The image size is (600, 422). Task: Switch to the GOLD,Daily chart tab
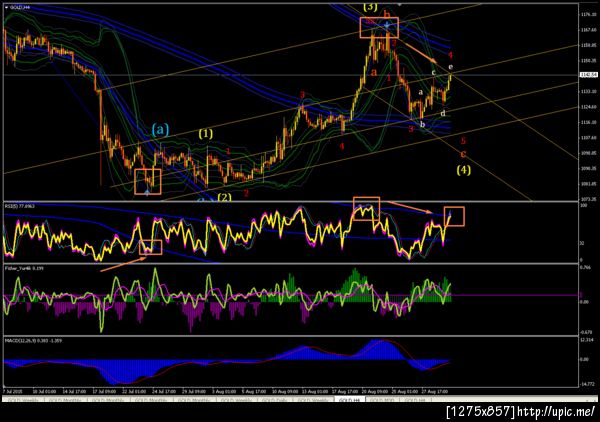(x=274, y=400)
